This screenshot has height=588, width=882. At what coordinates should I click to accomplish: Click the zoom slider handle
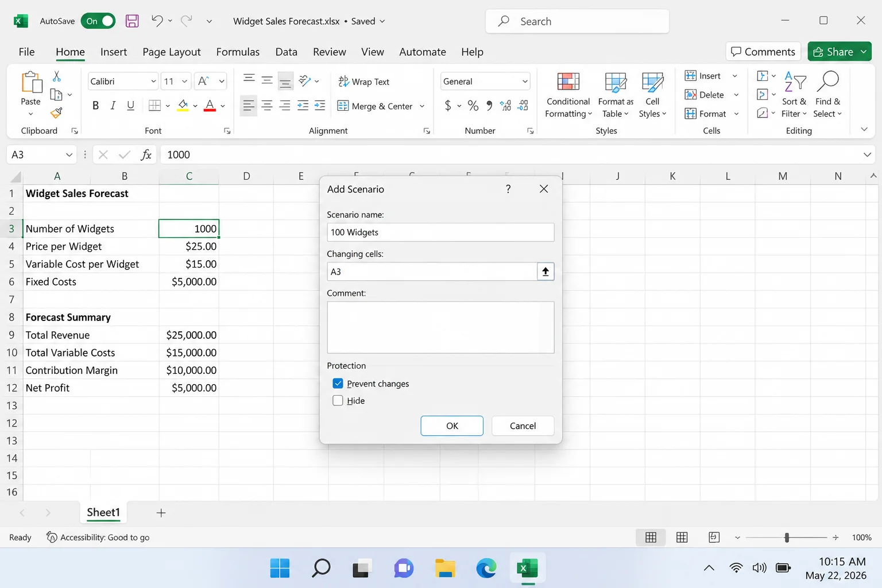787,537
